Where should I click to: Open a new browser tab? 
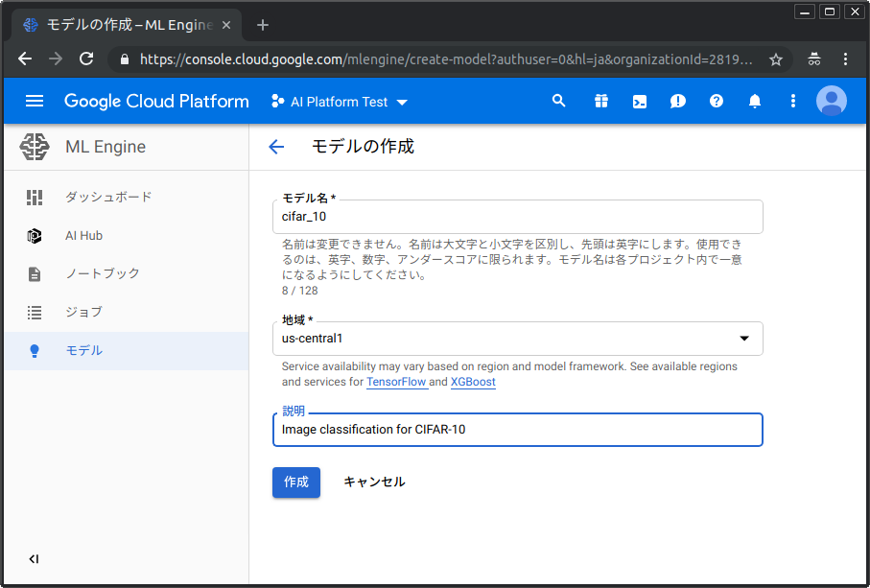263,25
